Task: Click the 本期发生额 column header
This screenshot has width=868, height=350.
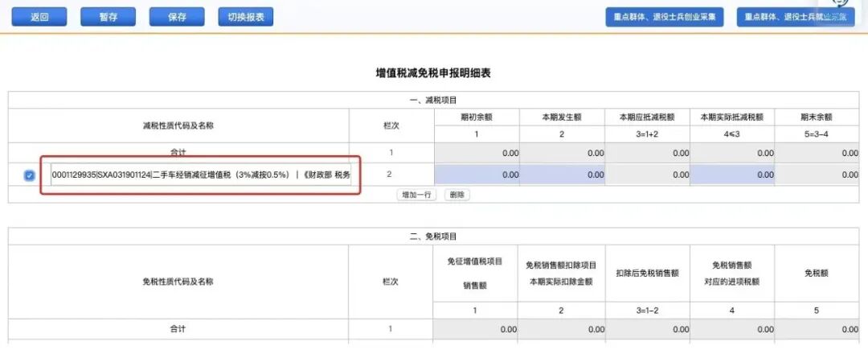Action: point(562,117)
